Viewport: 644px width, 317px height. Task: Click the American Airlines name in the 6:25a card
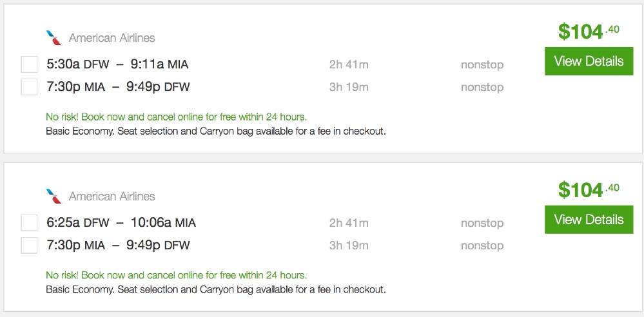point(112,197)
